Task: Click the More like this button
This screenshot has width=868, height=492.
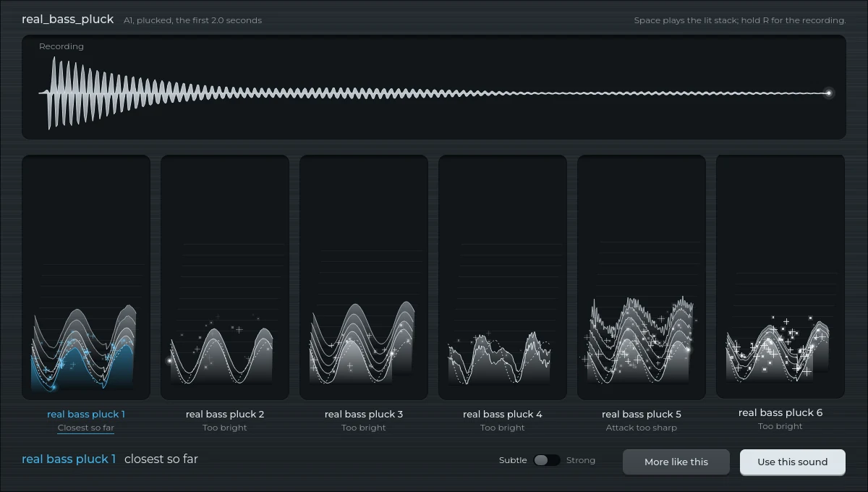Action: 676,462
